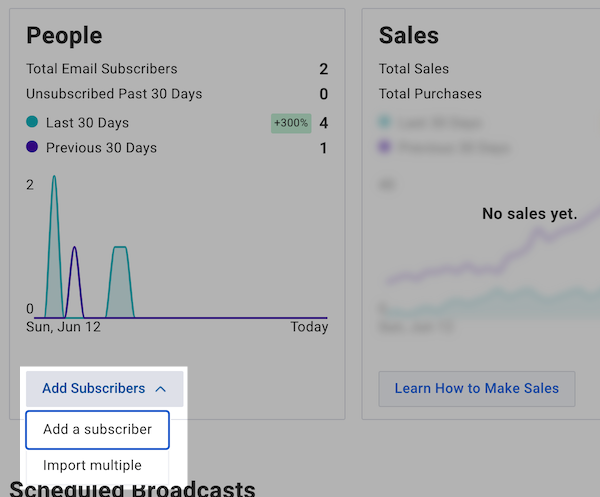
Task: Open the Add Subscribers dropdown
Action: pyautogui.click(x=104, y=388)
